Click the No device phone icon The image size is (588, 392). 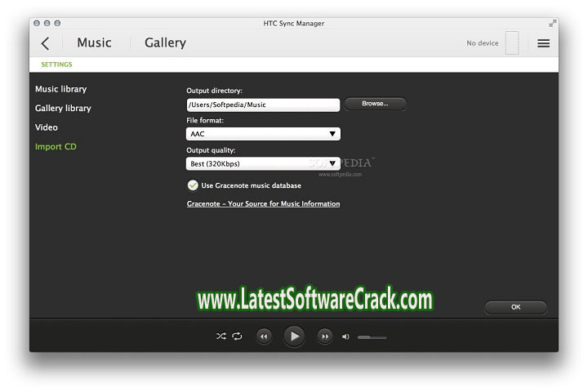[511, 43]
